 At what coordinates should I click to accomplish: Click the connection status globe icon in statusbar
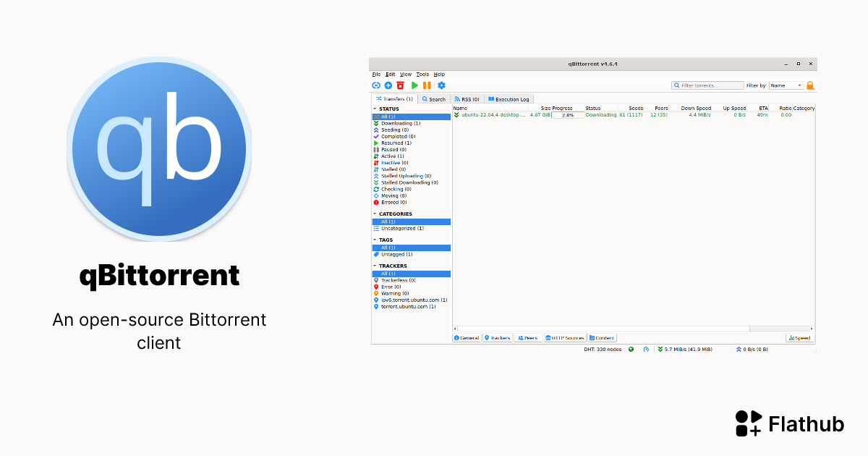tap(631, 349)
